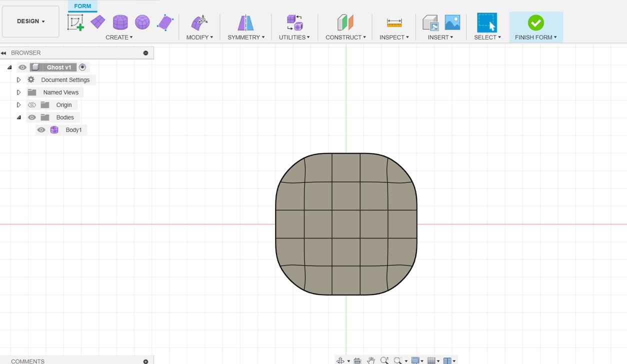
Task: Select the Measure inspect tool
Action: pos(394,22)
